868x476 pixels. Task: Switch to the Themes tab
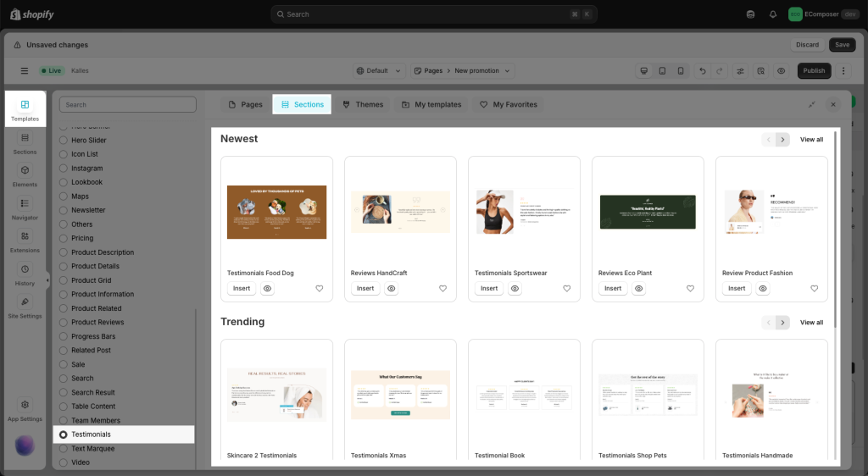(x=363, y=104)
